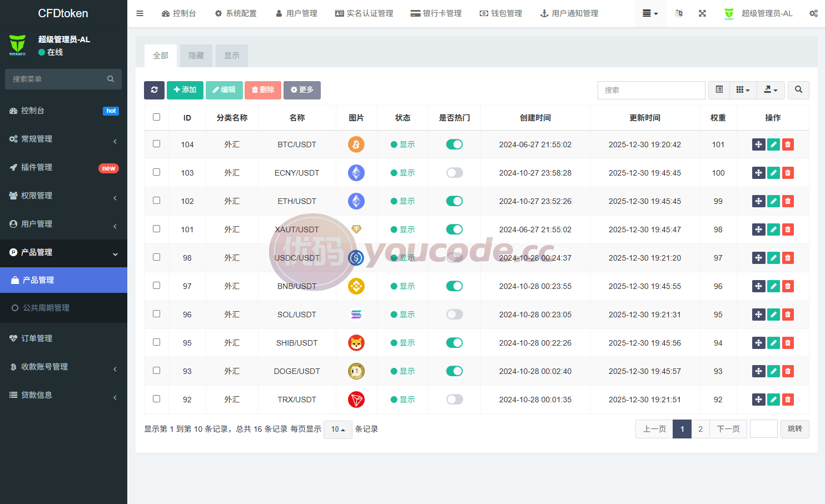Check the select-all checkbox in table header

coord(156,117)
